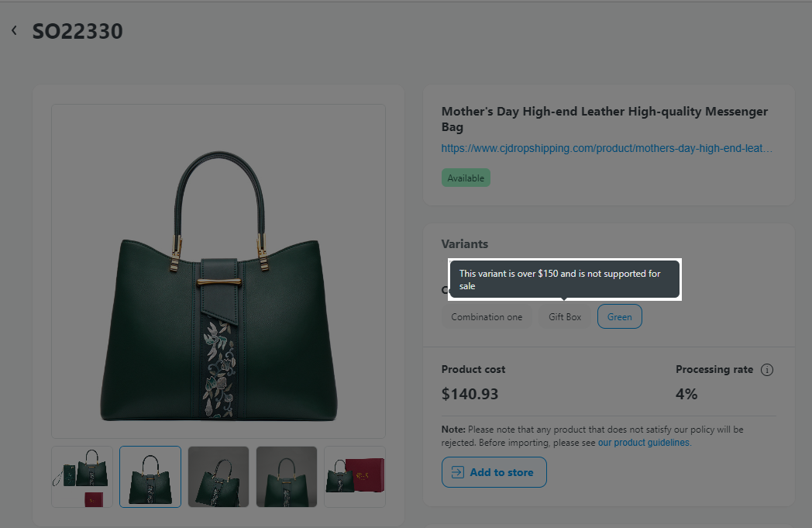
Task: Show thumbnail with bag, wristlet and red box
Action: pyautogui.click(x=82, y=476)
